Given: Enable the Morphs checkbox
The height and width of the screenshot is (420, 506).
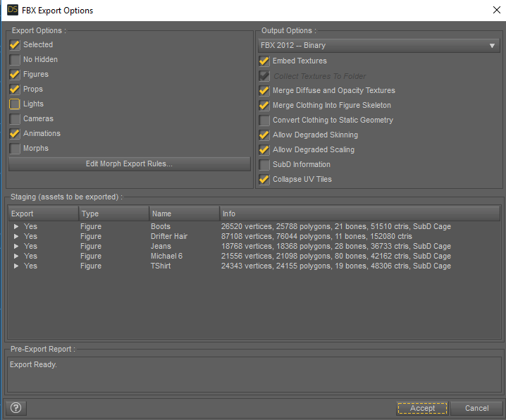Looking at the screenshot, I should pos(15,148).
